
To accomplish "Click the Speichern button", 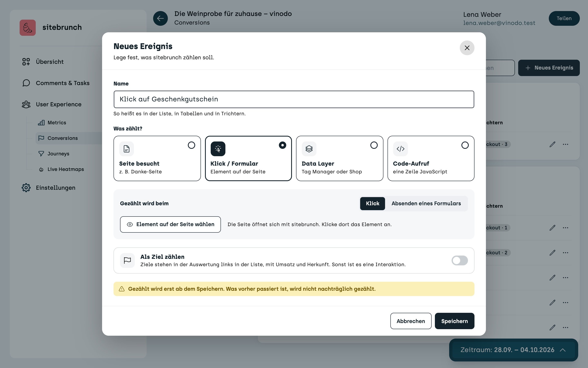I will point(454,321).
